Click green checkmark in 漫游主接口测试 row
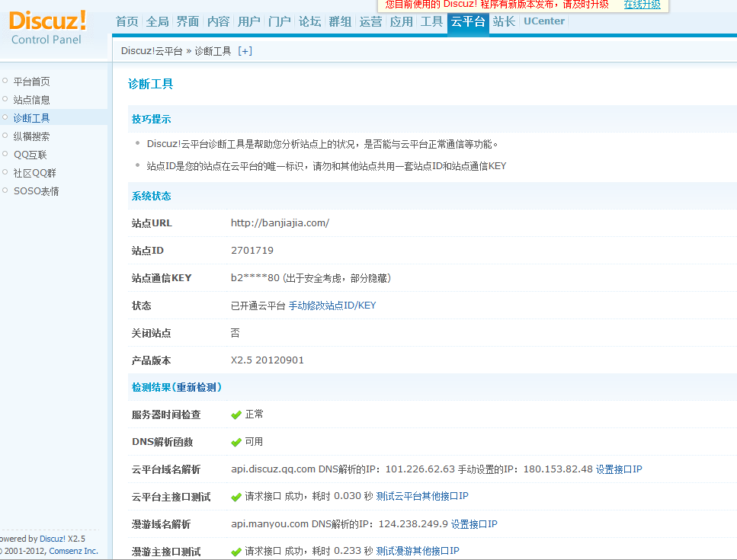 [236, 552]
